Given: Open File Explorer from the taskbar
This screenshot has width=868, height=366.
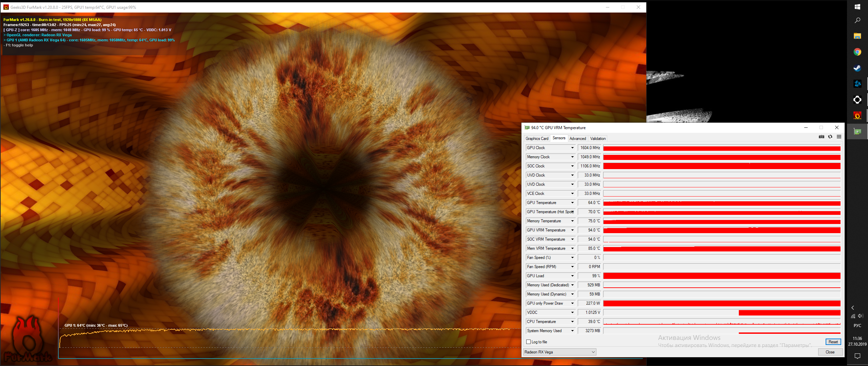Looking at the screenshot, I should pos(857,36).
